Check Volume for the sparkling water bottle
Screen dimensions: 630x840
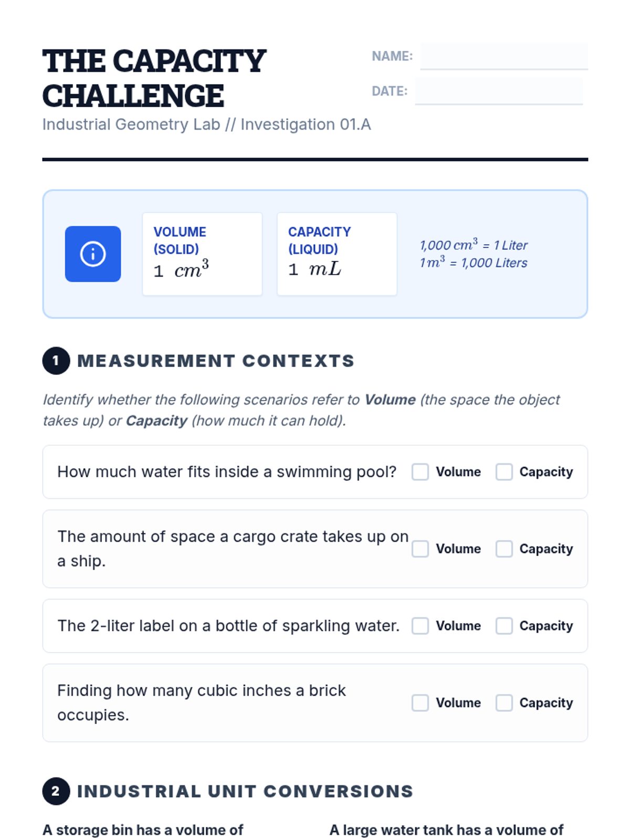[x=420, y=626]
